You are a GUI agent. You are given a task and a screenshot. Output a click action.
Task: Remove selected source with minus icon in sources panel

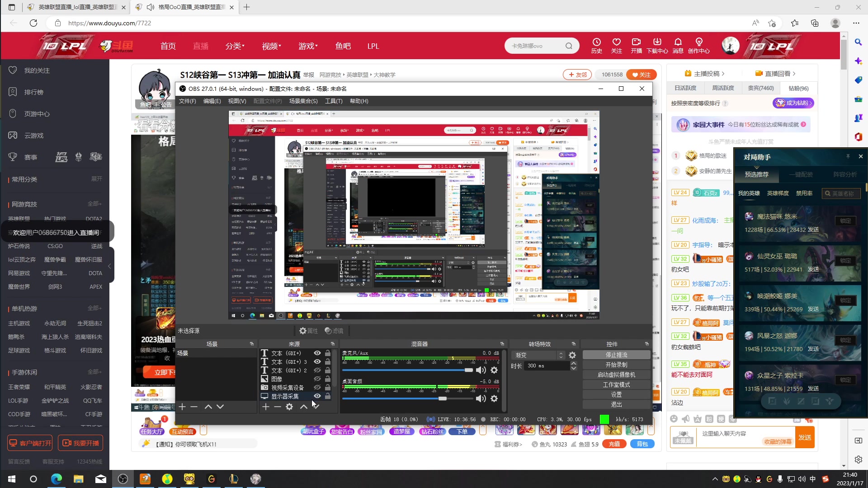point(278,407)
